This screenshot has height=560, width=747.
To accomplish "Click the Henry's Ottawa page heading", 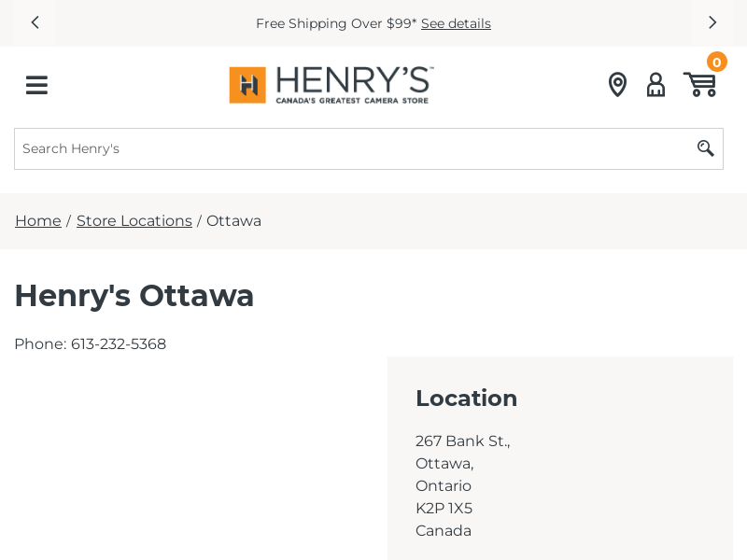I will click(134, 295).
